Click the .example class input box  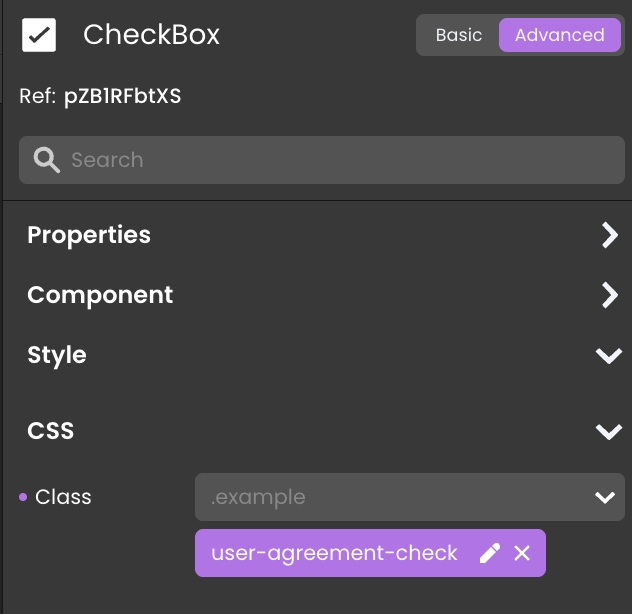[x=390, y=497]
